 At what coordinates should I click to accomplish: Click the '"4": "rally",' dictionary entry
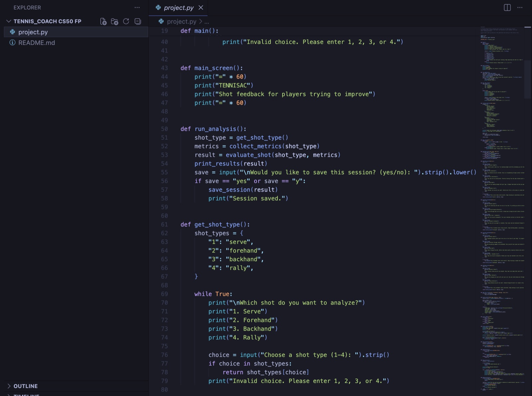pos(231,268)
